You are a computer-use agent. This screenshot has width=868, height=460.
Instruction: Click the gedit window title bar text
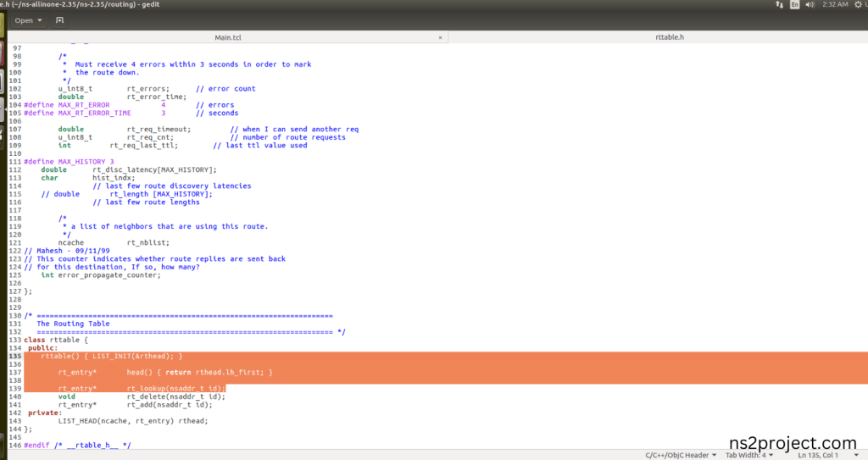pos(80,4)
